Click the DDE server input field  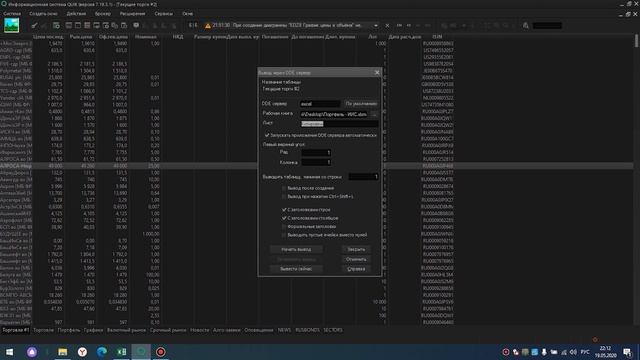(320, 104)
